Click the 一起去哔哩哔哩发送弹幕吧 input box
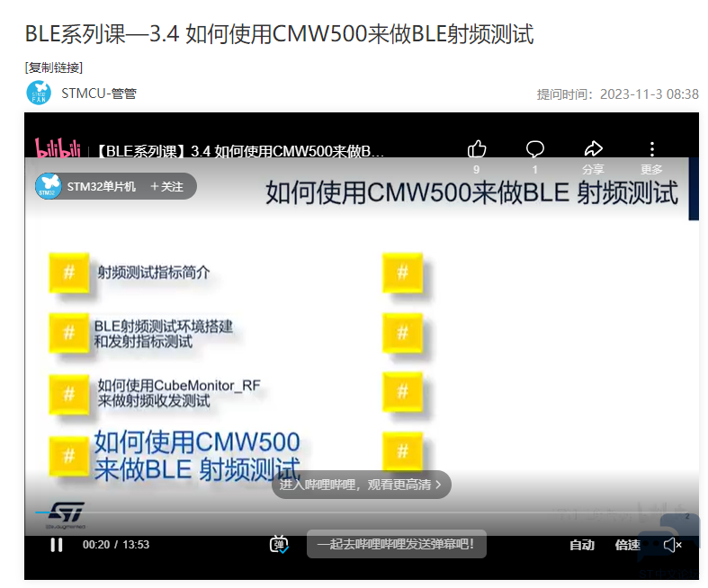This screenshot has height=588, width=708. click(397, 544)
